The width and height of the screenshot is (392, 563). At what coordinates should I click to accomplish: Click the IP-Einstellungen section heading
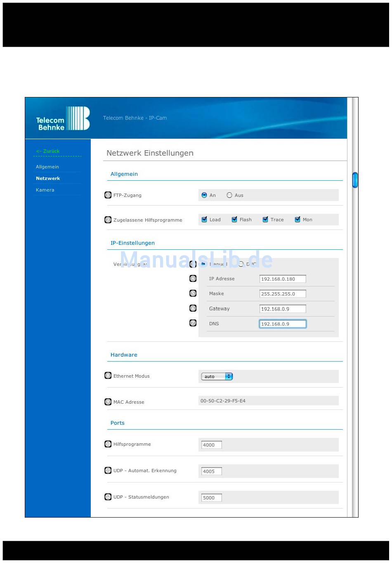click(132, 243)
